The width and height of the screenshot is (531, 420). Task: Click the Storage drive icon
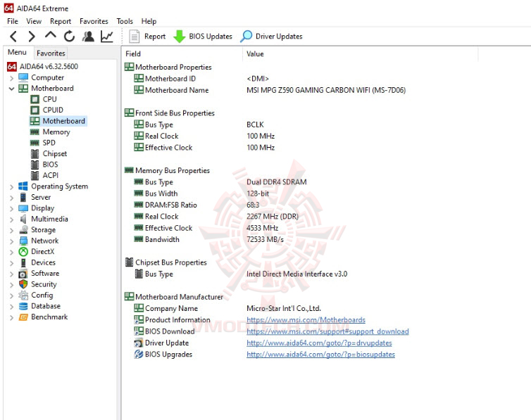click(x=23, y=229)
